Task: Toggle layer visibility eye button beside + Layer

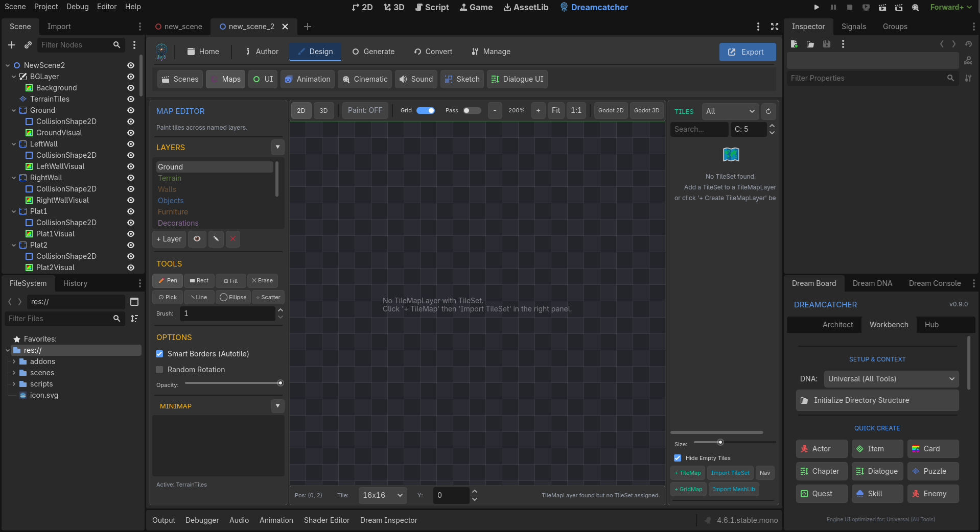Action: click(x=197, y=239)
